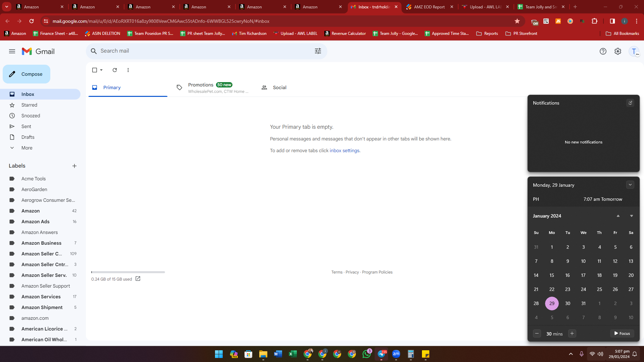Image resolution: width=644 pixels, height=362 pixels.
Task: Open Telegram from the taskbar
Action: click(x=381, y=354)
